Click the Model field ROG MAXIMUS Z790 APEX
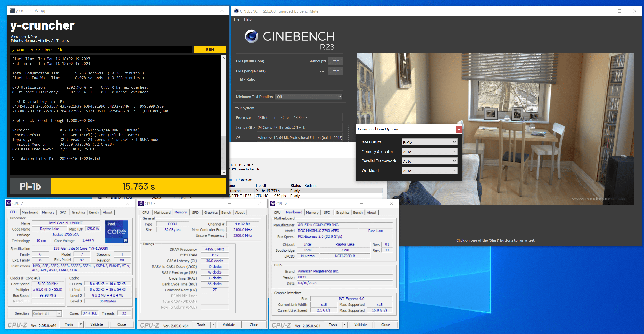Image resolution: width=644 pixels, height=334 pixels. click(x=327, y=230)
